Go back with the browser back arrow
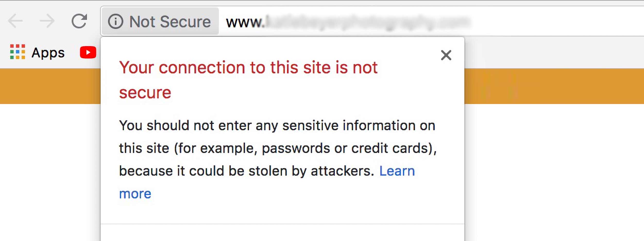644x241 pixels. pyautogui.click(x=15, y=21)
